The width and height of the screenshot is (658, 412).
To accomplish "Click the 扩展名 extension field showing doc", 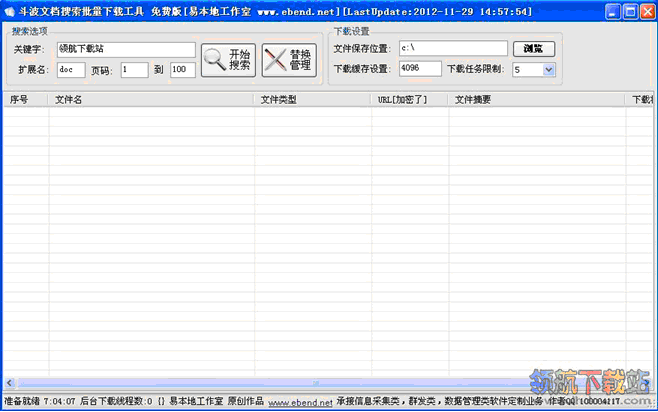I will [x=71, y=70].
